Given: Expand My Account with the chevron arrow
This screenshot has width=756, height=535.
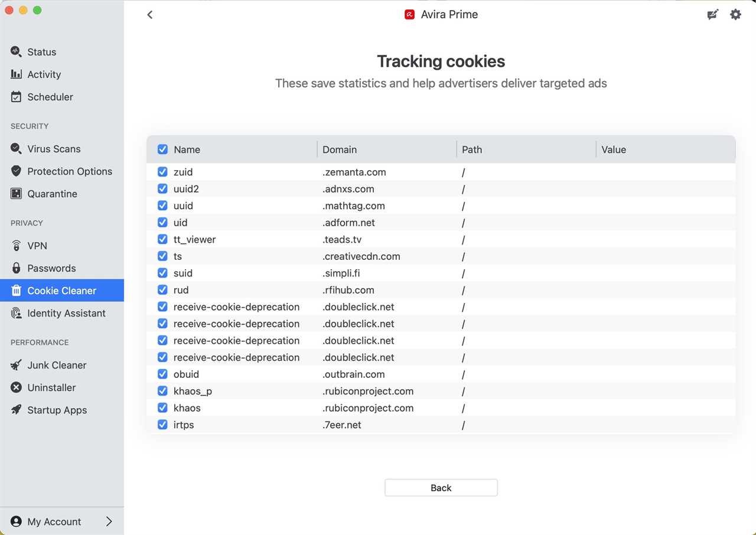Looking at the screenshot, I should [x=109, y=521].
